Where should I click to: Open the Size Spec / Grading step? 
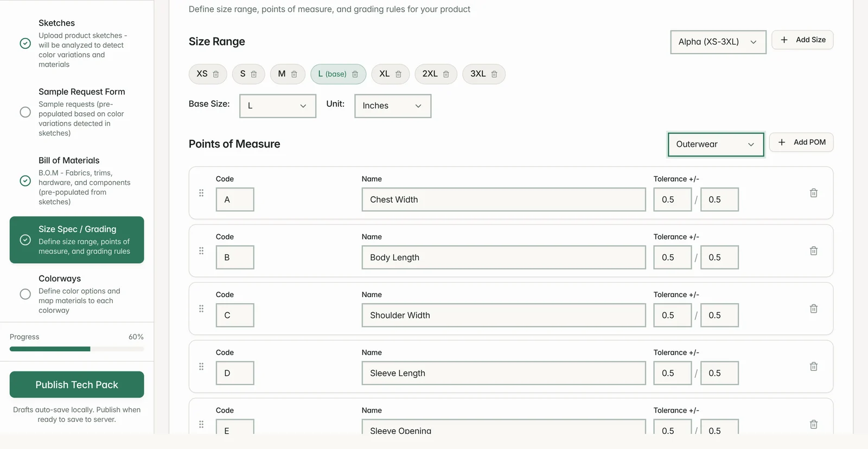click(77, 240)
